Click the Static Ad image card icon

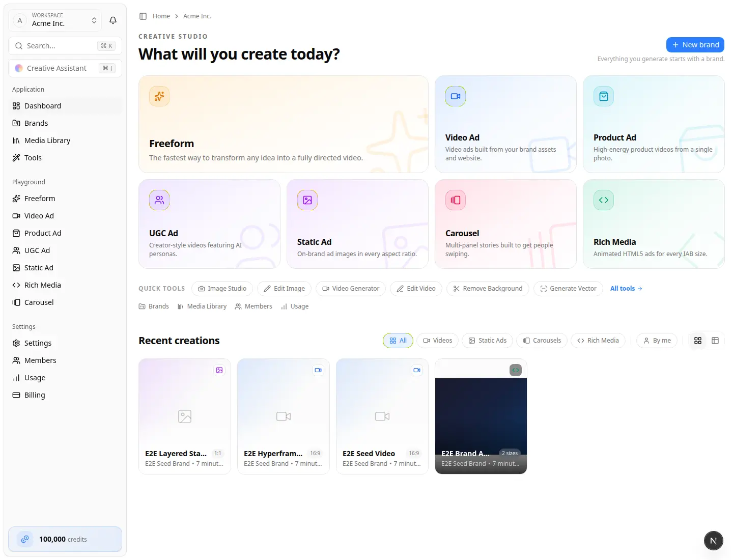click(x=307, y=200)
